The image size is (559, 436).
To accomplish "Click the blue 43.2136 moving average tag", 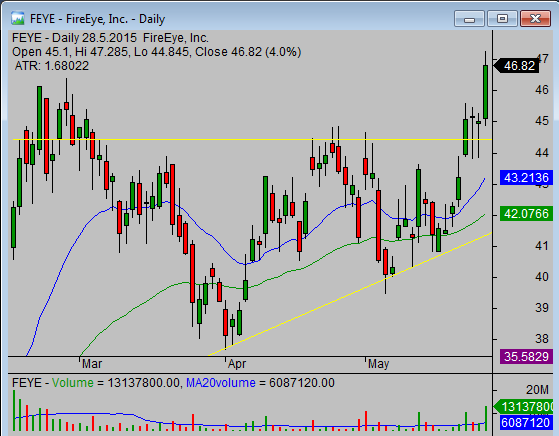I will (x=526, y=178).
